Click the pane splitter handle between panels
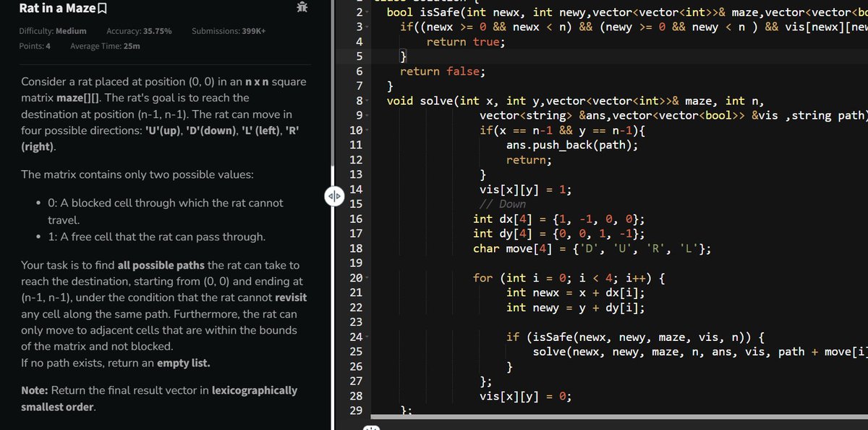The height and width of the screenshot is (430, 868). [333, 197]
